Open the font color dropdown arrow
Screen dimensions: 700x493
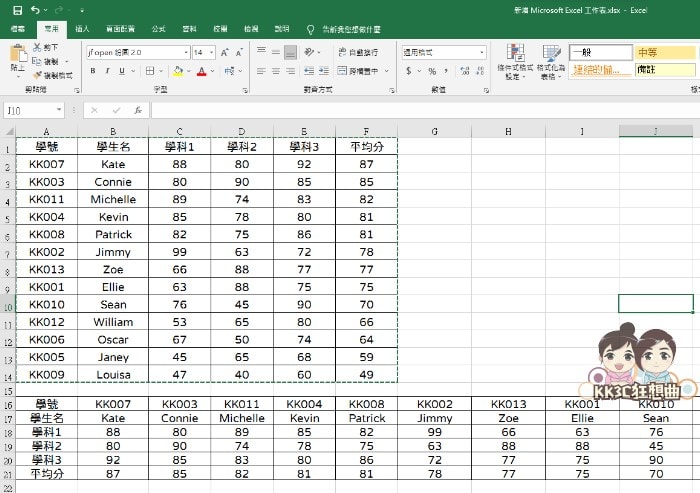tap(212, 71)
